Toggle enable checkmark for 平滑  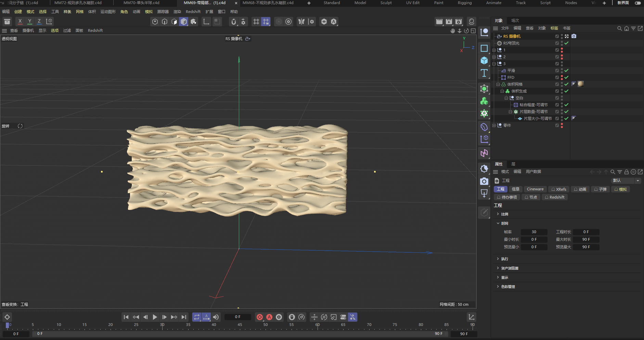(567, 71)
